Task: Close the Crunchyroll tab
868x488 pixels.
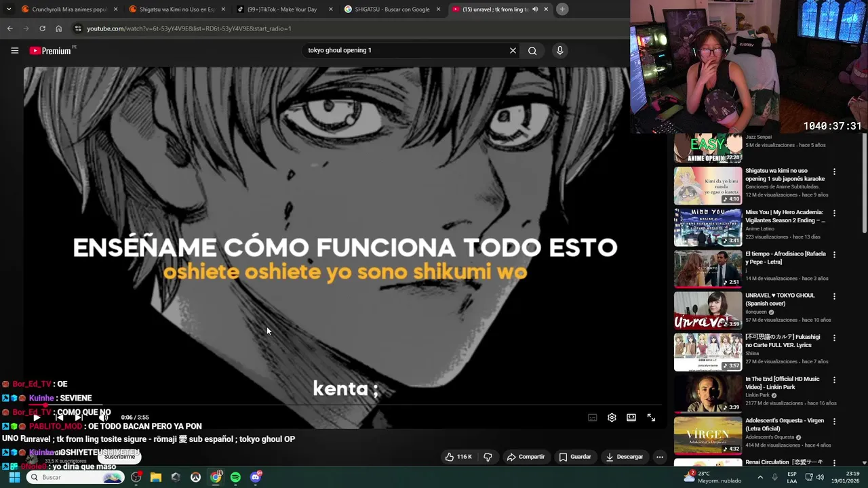Action: pos(115,9)
